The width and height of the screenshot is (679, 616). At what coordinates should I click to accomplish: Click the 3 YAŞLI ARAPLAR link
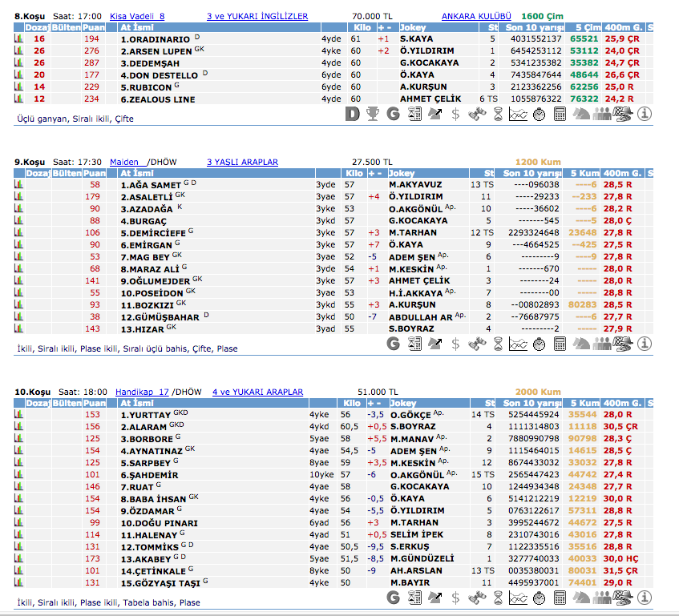point(243,162)
